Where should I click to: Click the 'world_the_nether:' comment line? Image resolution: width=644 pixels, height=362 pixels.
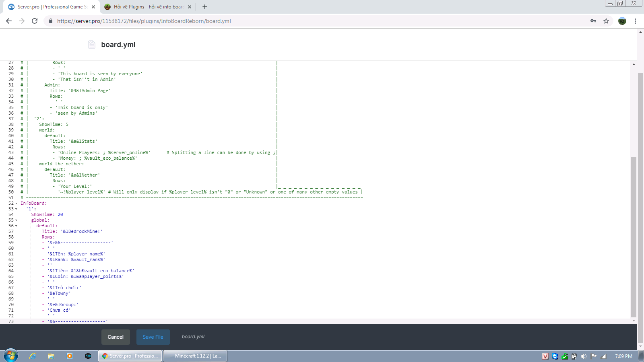tap(62, 164)
